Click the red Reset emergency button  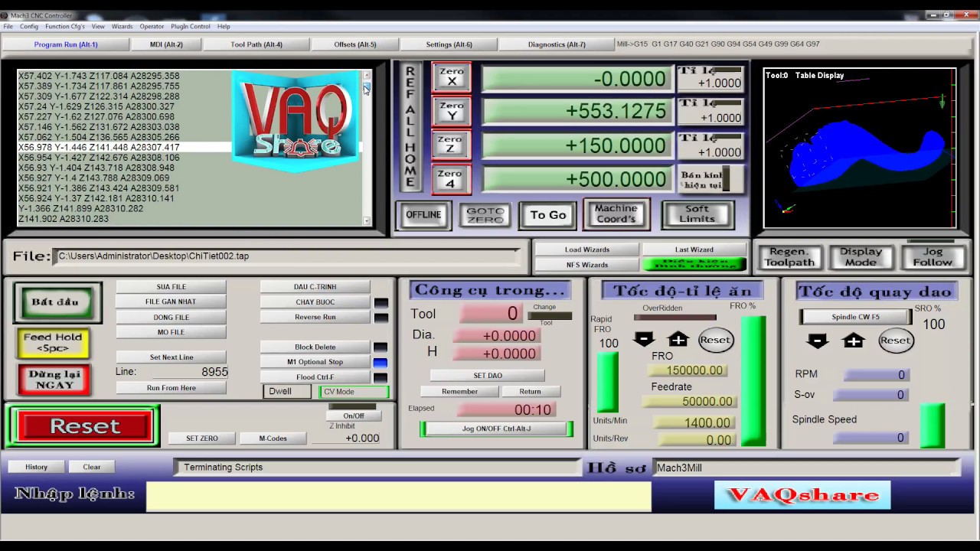coord(84,426)
